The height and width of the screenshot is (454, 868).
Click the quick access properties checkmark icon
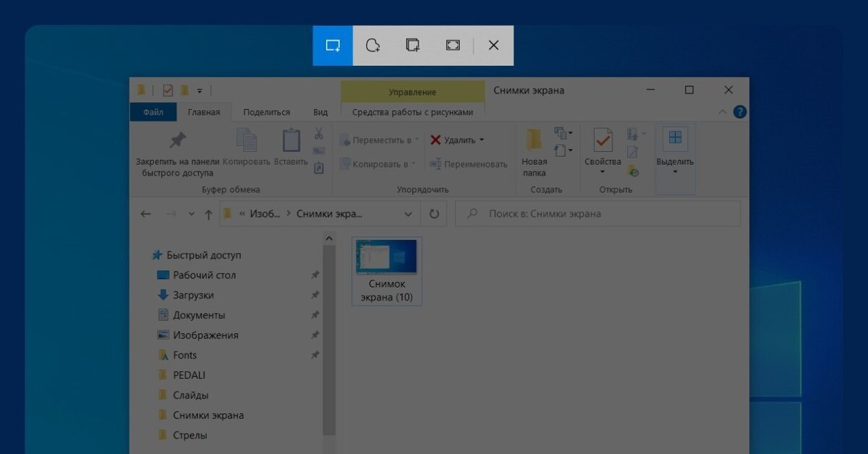(x=168, y=90)
